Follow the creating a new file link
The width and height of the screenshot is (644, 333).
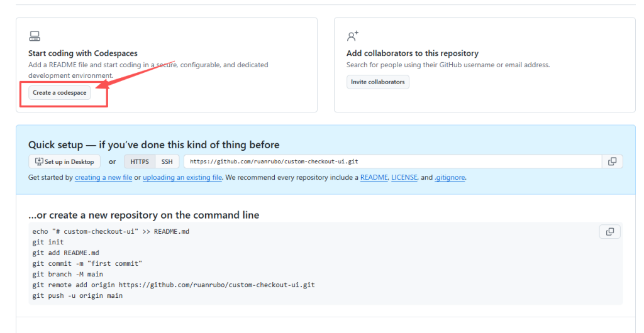(x=103, y=178)
